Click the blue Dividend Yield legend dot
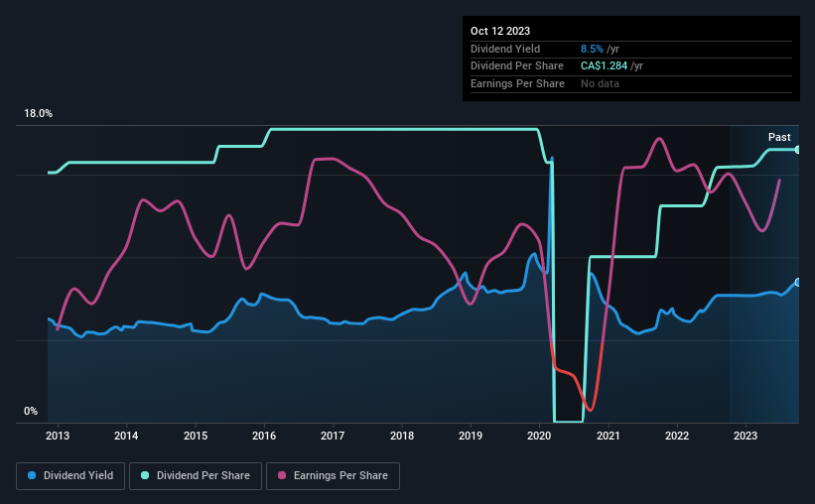Viewport: 815px width, 504px height. 32,475
